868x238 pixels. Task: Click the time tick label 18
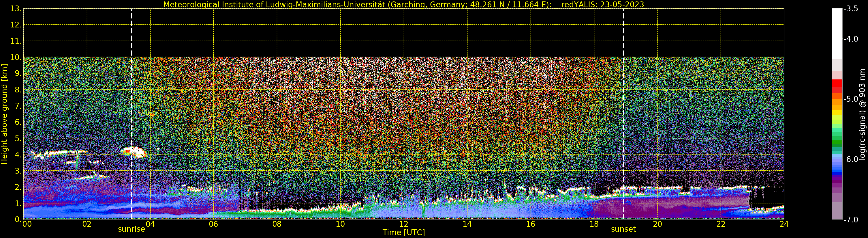click(594, 224)
